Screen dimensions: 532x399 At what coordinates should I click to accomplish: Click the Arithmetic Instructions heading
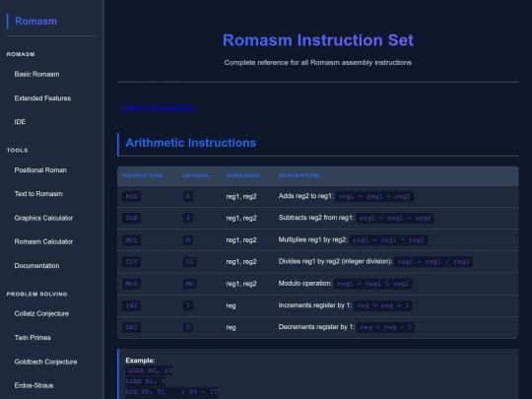(191, 143)
